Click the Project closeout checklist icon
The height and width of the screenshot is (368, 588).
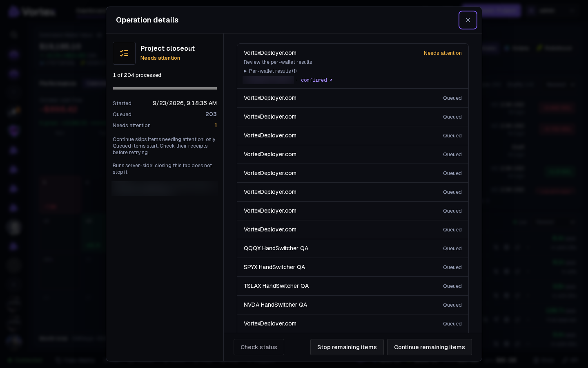pos(124,53)
